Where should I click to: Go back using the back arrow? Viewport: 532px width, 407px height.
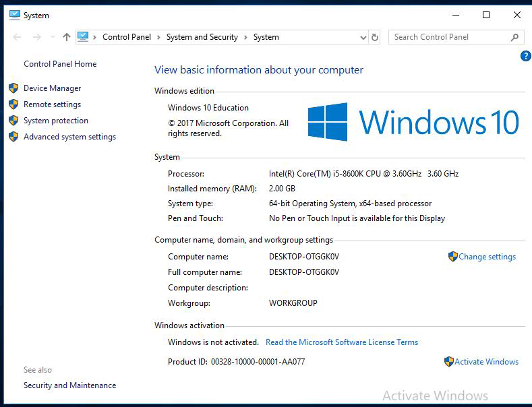click(17, 37)
